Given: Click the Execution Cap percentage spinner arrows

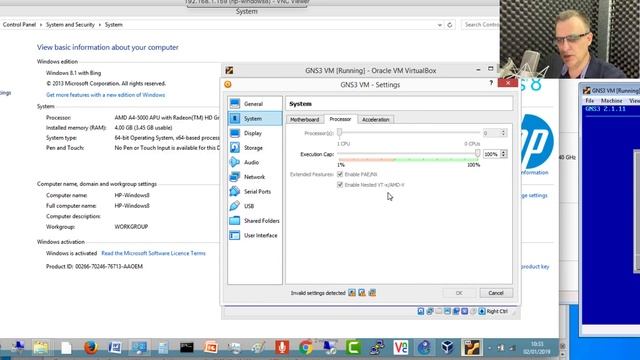Looking at the screenshot, I should tap(503, 154).
